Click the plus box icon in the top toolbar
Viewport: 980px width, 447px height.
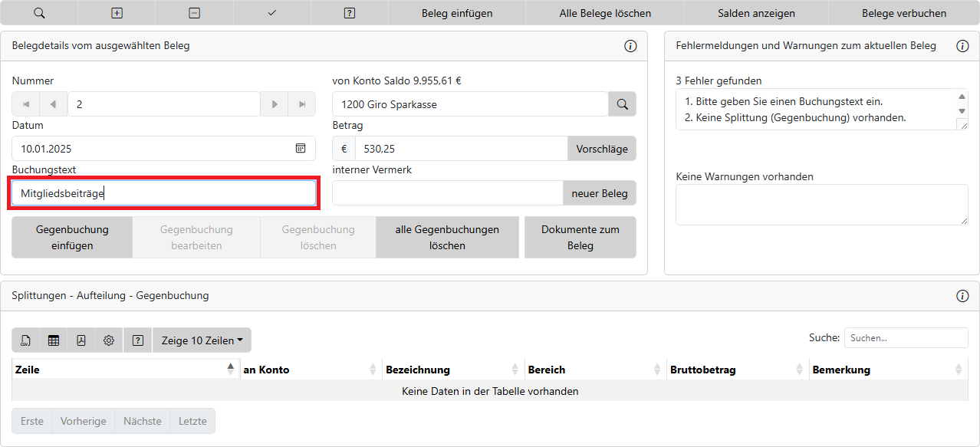click(x=117, y=13)
